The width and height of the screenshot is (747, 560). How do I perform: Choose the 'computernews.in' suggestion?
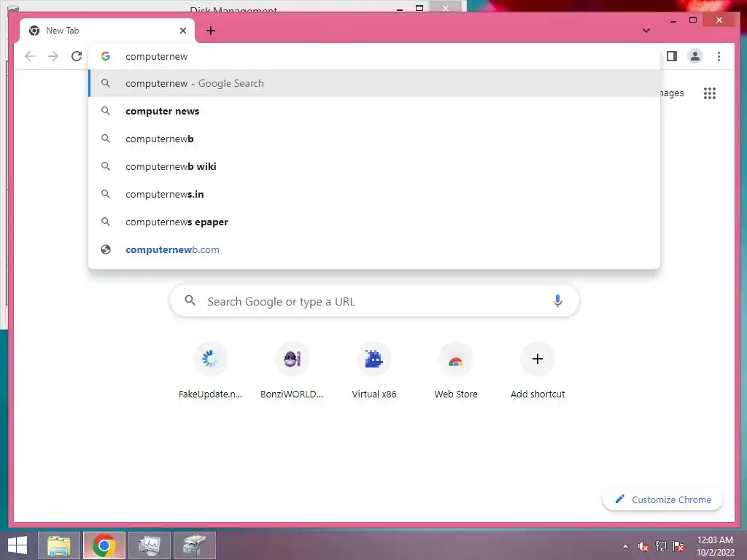pyautogui.click(x=374, y=194)
